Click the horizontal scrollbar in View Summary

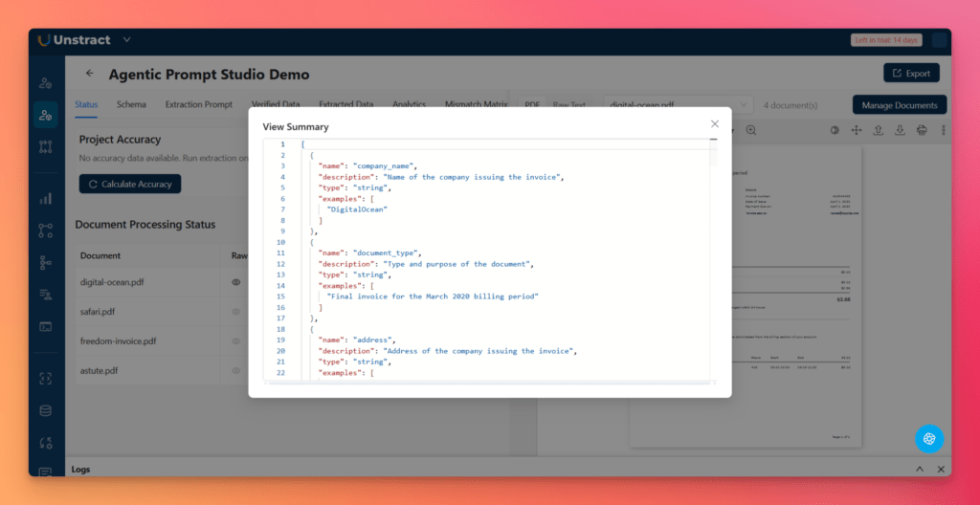click(488, 383)
